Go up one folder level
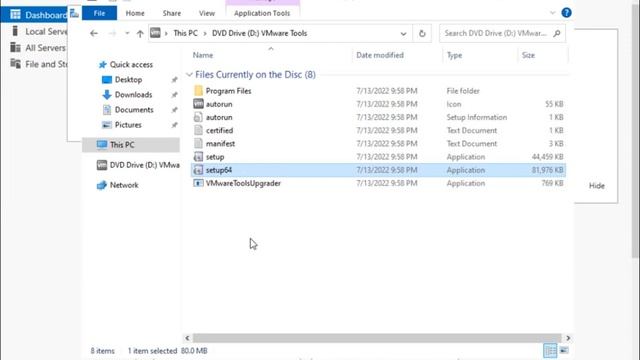Screen dimensions: 640x360 coord(140,33)
